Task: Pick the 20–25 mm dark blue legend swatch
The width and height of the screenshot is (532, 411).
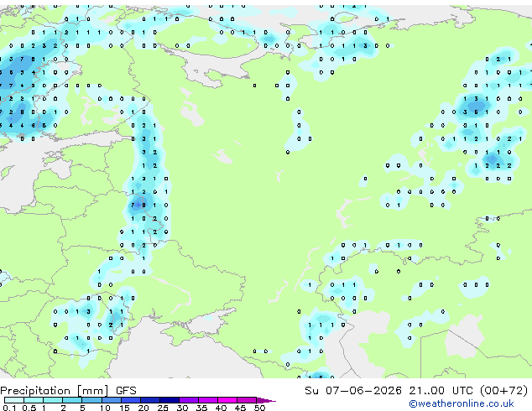Action: click(x=150, y=400)
